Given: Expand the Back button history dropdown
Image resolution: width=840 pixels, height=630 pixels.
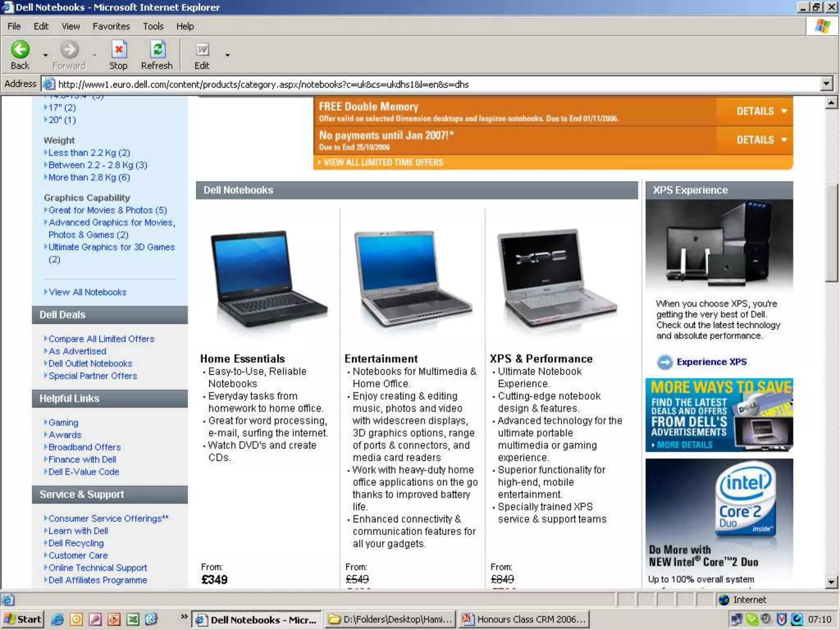Looking at the screenshot, I should [x=46, y=55].
